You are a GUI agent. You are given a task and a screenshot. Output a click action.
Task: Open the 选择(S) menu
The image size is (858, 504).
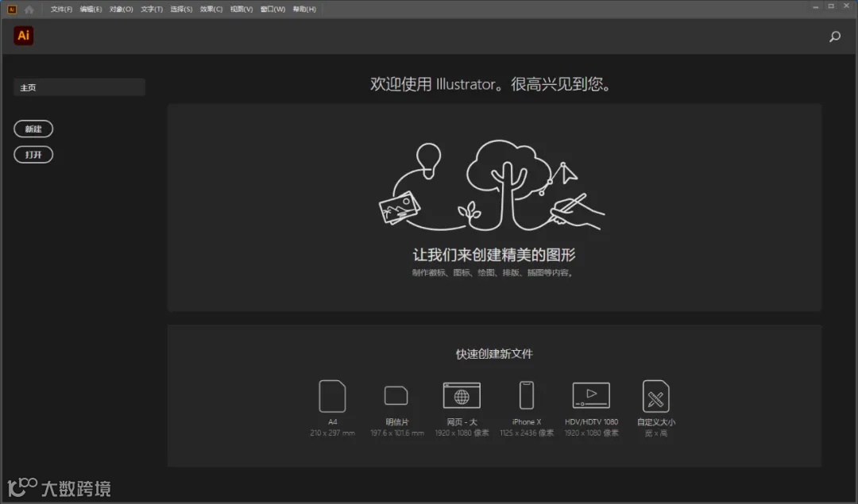tap(181, 10)
